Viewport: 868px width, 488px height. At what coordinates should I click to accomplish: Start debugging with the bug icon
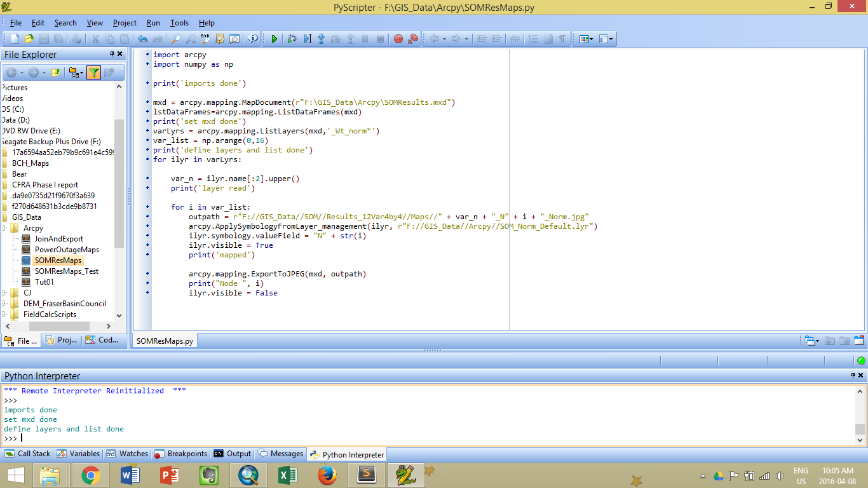292,39
